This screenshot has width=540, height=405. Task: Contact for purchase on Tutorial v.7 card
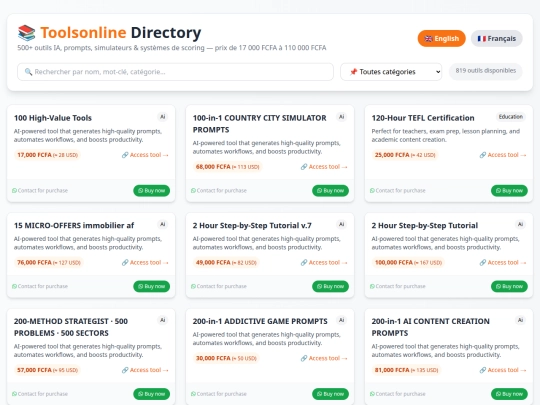click(219, 286)
